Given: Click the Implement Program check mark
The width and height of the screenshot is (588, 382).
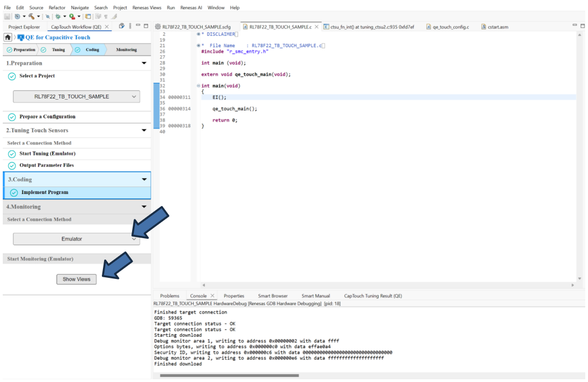Looking at the screenshot, I should point(14,193).
